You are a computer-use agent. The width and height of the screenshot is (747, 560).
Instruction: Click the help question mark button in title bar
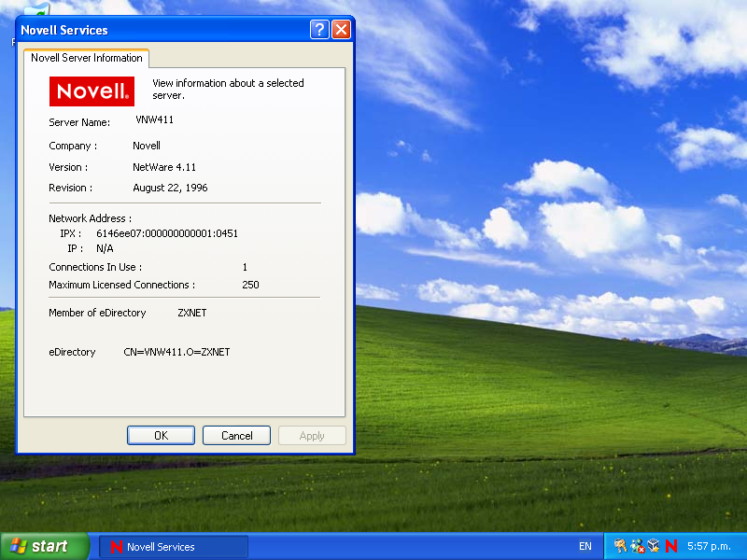[x=319, y=30]
